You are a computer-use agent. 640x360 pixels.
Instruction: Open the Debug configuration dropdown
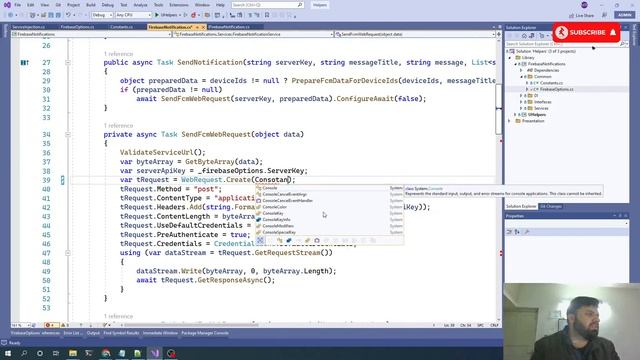click(x=102, y=15)
